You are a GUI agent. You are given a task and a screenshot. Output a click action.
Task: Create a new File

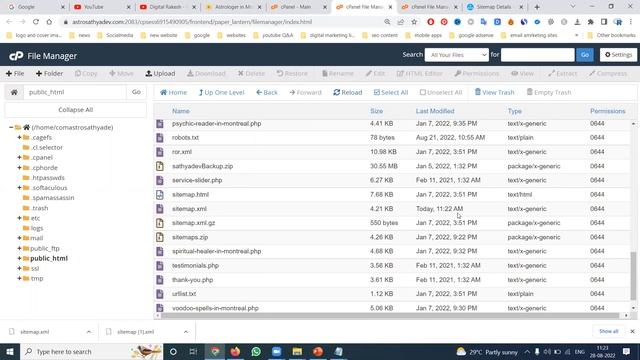pos(15,73)
